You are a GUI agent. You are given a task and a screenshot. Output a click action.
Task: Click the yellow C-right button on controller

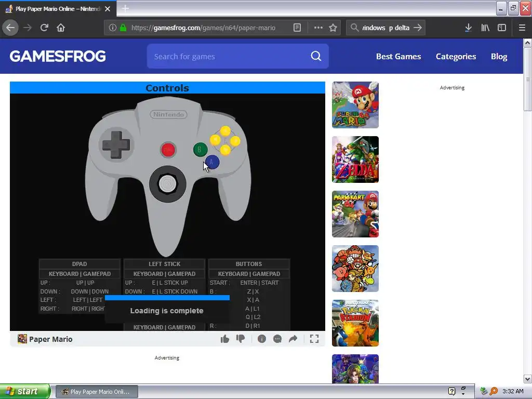[235, 140]
